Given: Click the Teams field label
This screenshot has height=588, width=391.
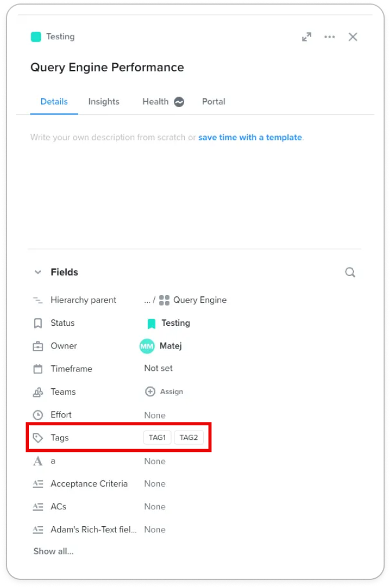Looking at the screenshot, I should [63, 392].
